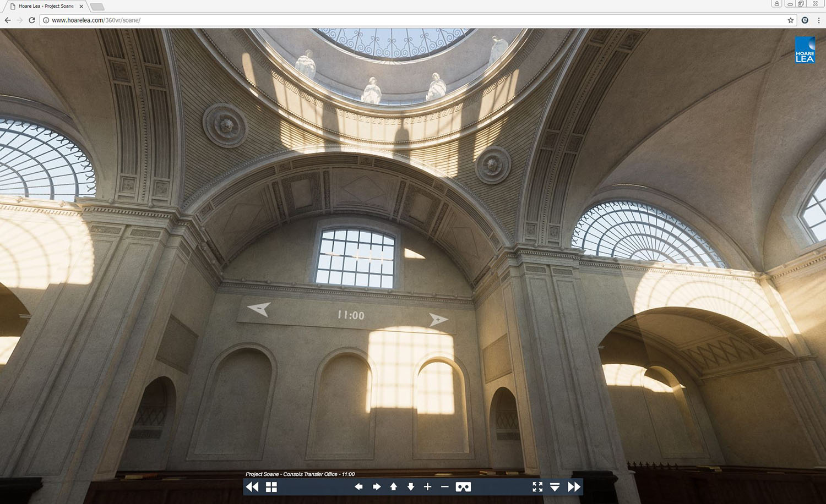Screen dimensions: 826x504
Task: Click the scene title 'Project Soane - Consols Transfer Office - 11:00'
Action: click(x=300, y=474)
